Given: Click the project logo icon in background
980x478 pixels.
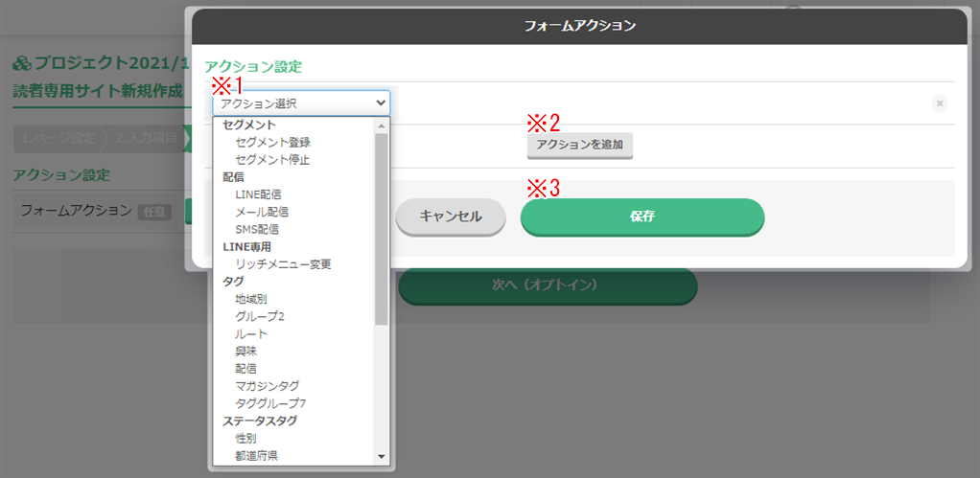Looking at the screenshot, I should click(x=22, y=63).
